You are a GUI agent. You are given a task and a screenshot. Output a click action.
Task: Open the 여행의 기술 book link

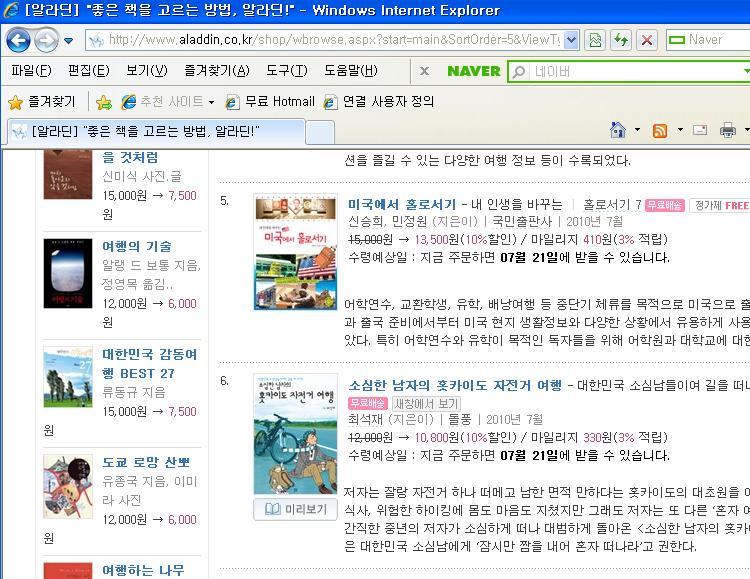137,246
